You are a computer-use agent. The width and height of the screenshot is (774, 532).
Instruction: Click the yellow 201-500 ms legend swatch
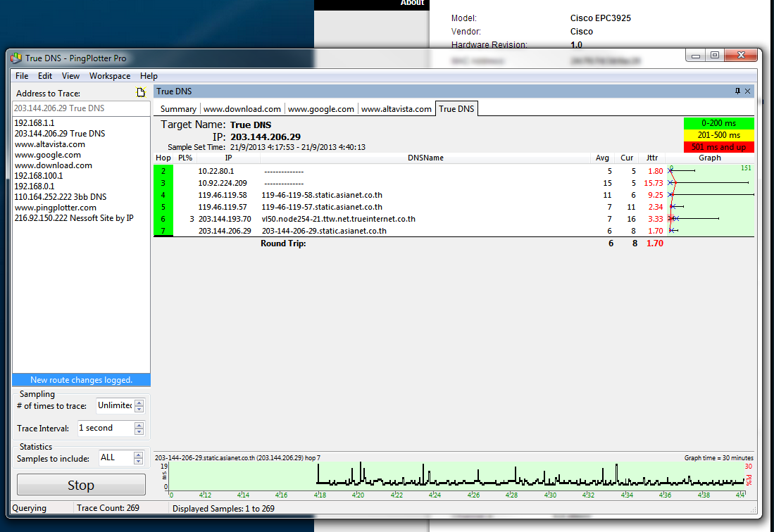[x=718, y=135]
